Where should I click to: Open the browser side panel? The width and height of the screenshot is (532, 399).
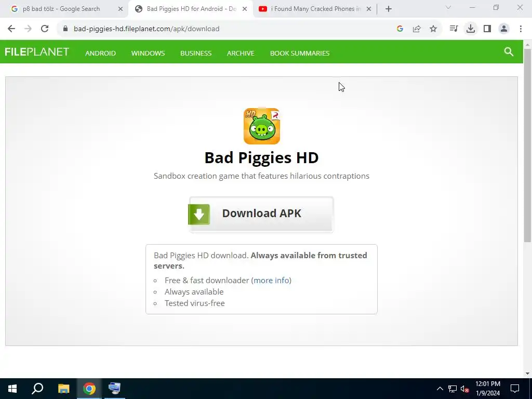pyautogui.click(x=487, y=29)
